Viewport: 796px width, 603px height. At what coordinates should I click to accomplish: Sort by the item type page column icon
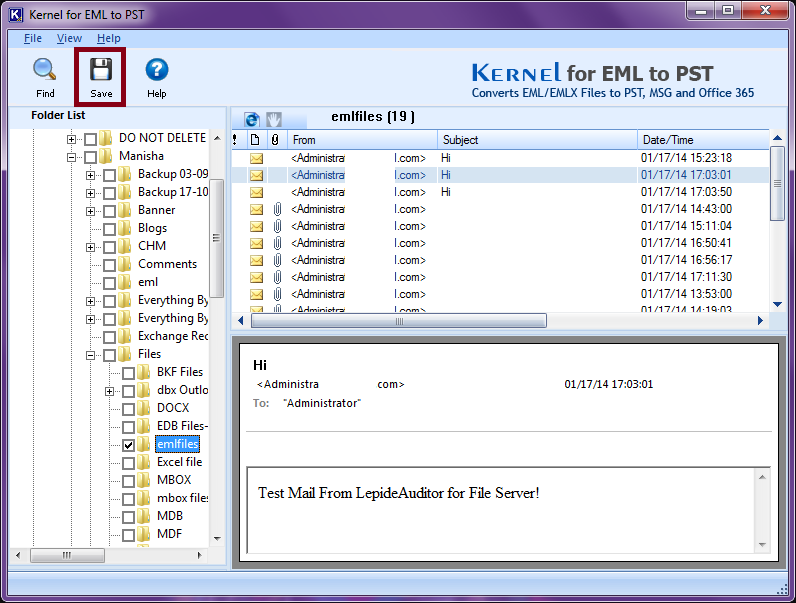(x=255, y=140)
